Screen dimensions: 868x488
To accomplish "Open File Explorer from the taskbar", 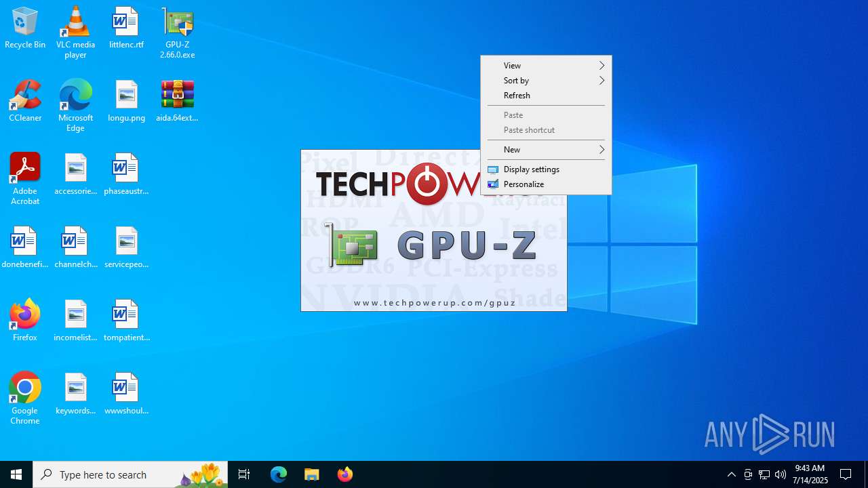I will (312, 474).
